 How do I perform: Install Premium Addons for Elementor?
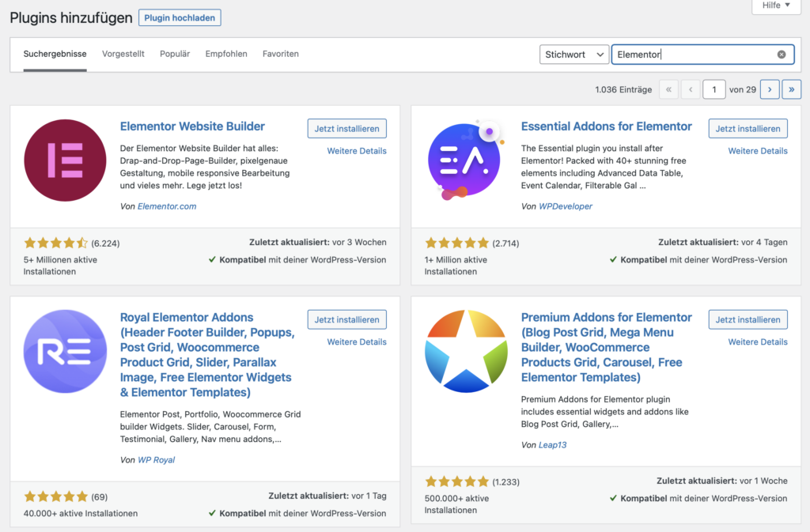point(748,319)
